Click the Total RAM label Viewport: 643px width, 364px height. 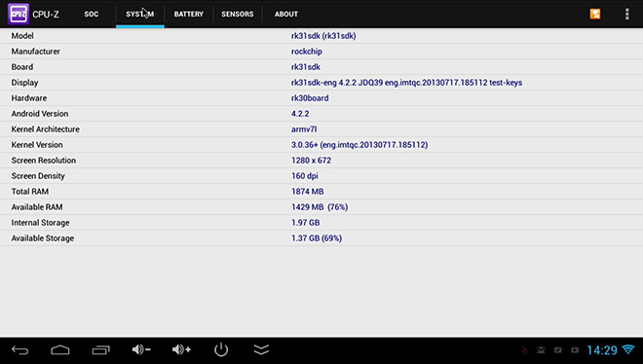click(30, 192)
